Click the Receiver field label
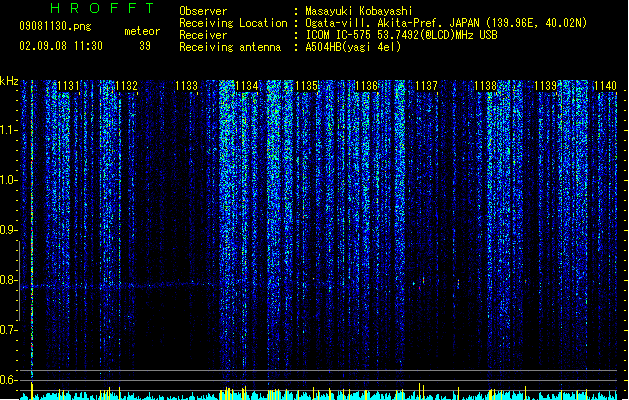Image resolution: width=629 pixels, height=400 pixels. point(203,35)
